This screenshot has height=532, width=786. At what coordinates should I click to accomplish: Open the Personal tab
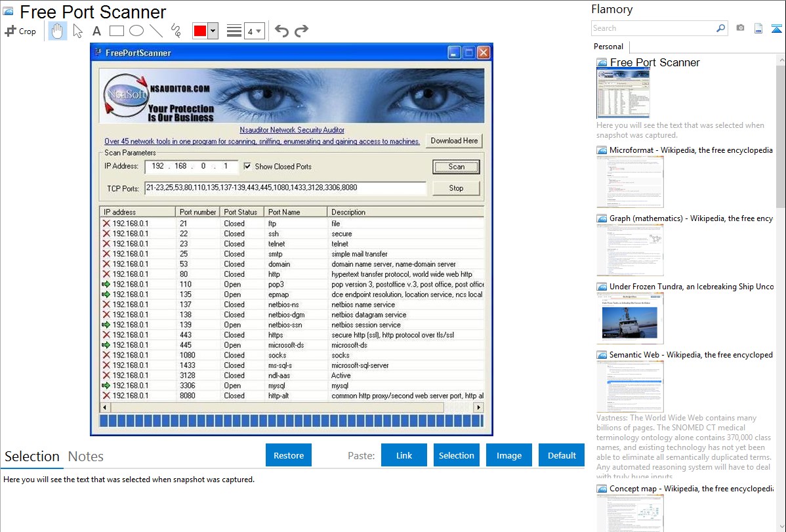[x=608, y=47]
